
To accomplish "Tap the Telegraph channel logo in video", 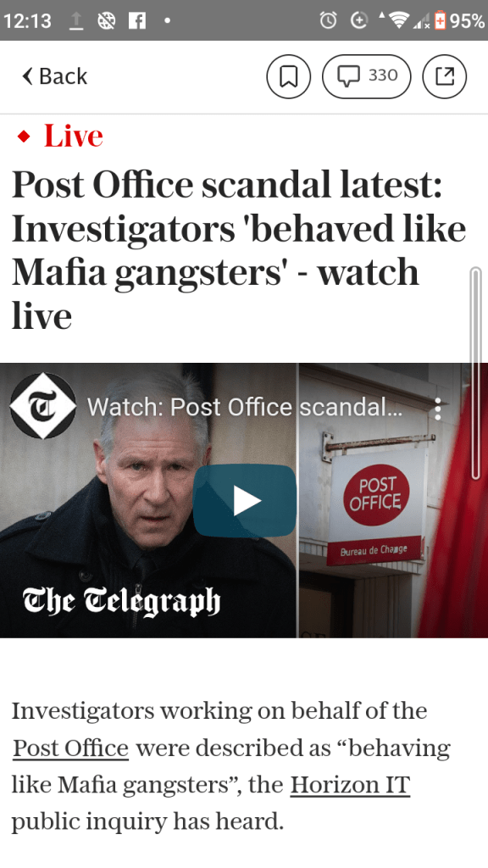I will tap(43, 406).
